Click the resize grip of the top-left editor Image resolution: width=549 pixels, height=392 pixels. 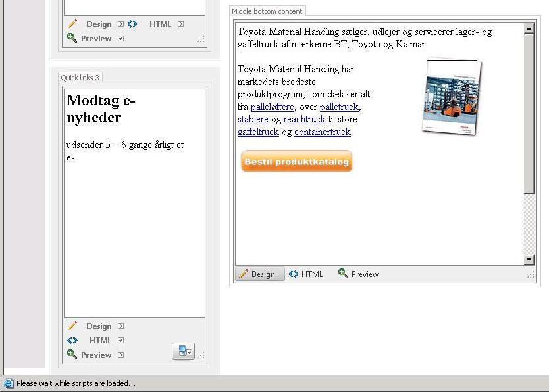click(x=201, y=39)
